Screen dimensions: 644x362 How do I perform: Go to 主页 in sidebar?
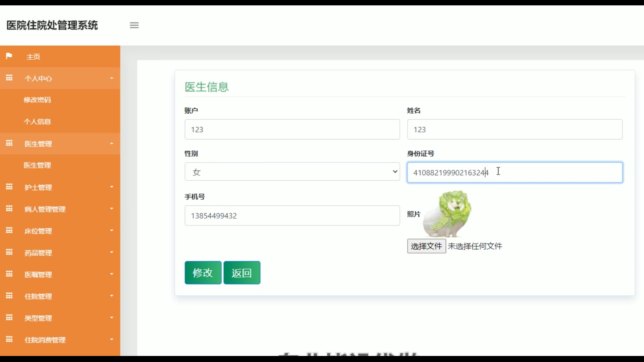(34, 57)
